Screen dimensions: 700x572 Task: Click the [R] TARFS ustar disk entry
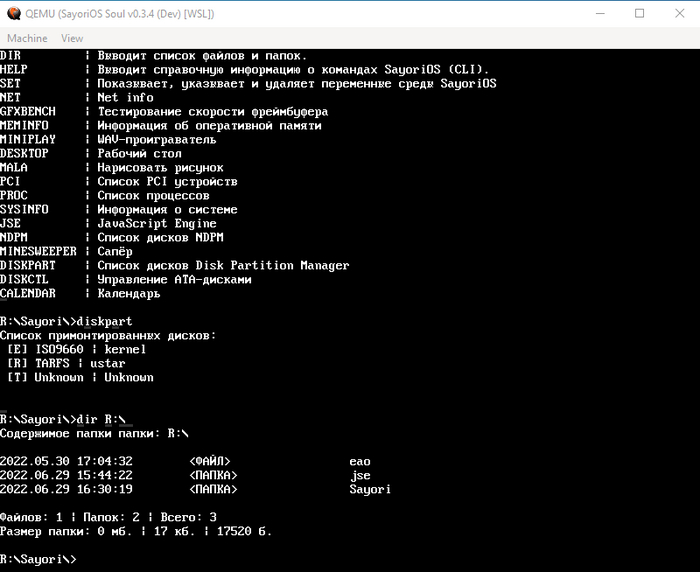pos(66,363)
